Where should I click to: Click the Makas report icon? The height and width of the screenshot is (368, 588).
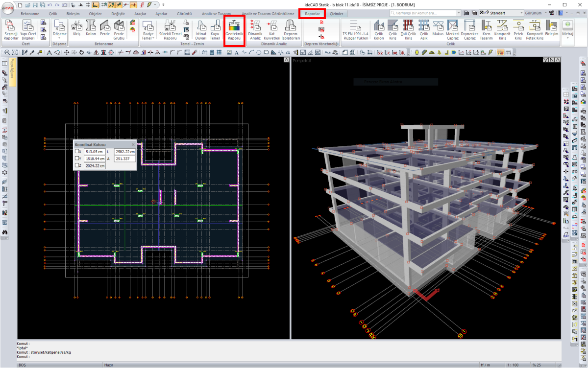[437, 30]
